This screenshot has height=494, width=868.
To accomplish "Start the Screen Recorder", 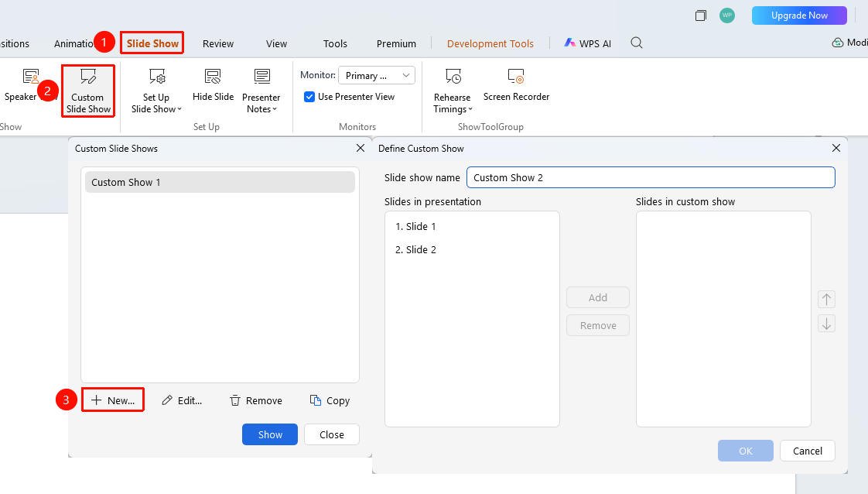I will point(516,85).
